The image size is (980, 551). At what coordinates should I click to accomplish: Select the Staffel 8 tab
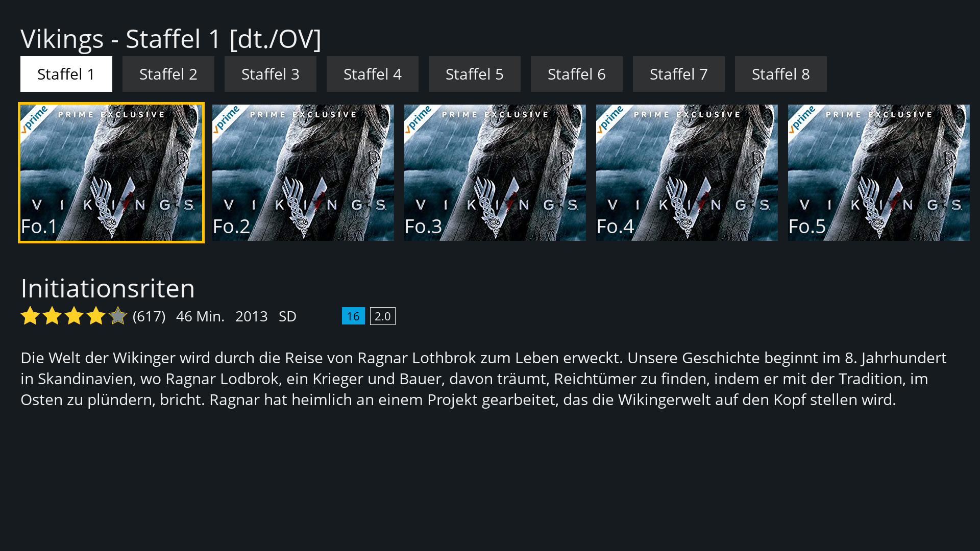[x=781, y=74]
